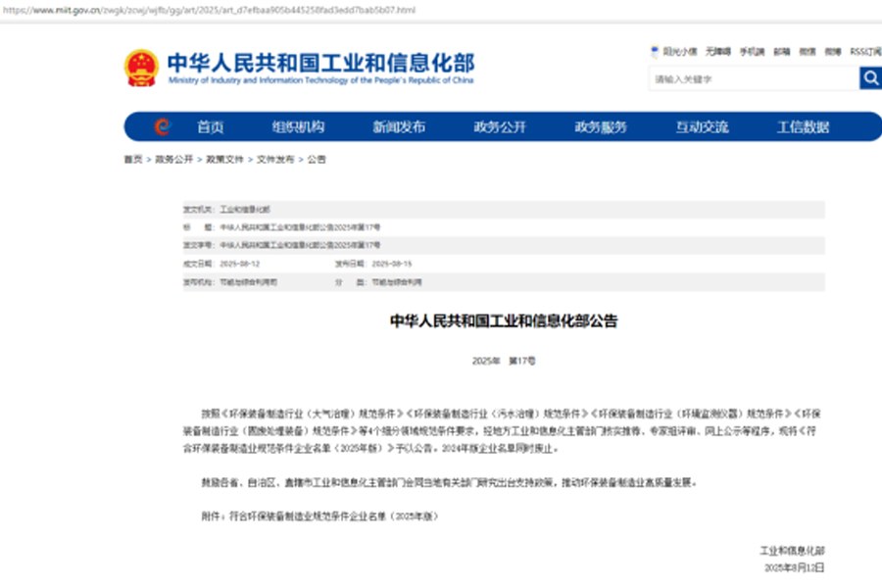Open attachment 符合环保装备制造业规范条件企业名单（2025年版）
This screenshot has width=882, height=588.
[x=333, y=516]
